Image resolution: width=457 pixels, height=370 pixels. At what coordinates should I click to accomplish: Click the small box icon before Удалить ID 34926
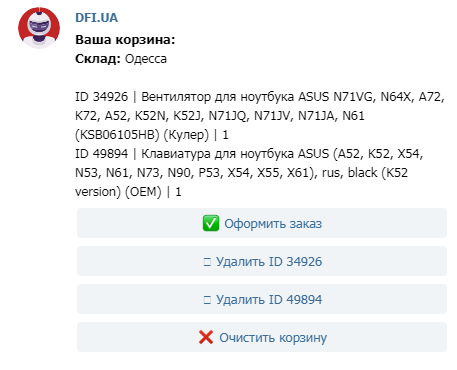pyautogui.click(x=207, y=262)
